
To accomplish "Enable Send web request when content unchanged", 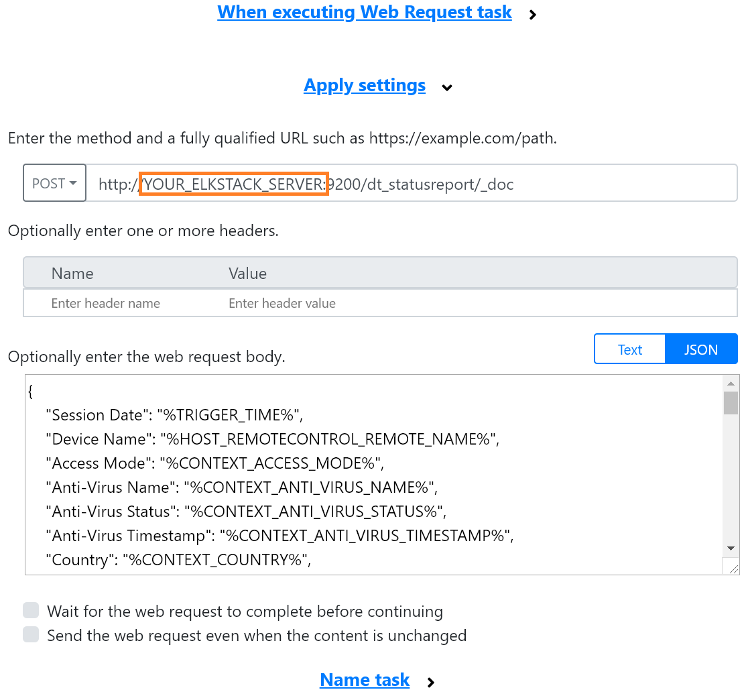I will 31,635.
